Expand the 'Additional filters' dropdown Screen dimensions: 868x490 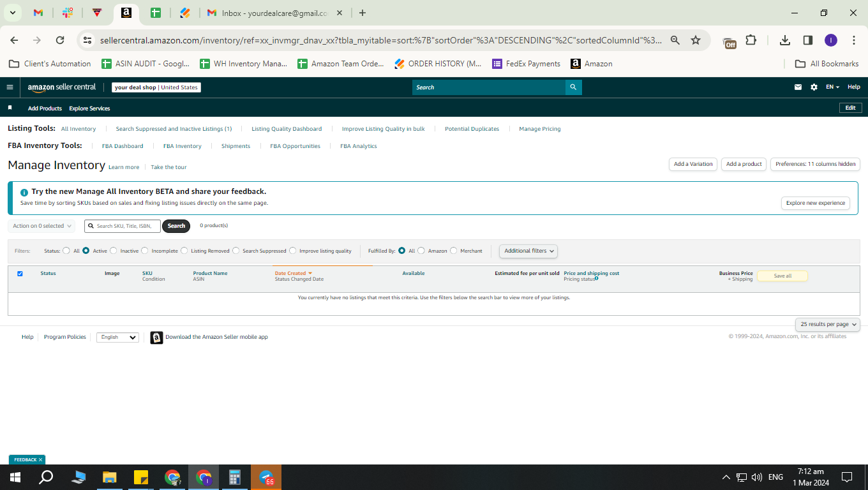tap(528, 251)
